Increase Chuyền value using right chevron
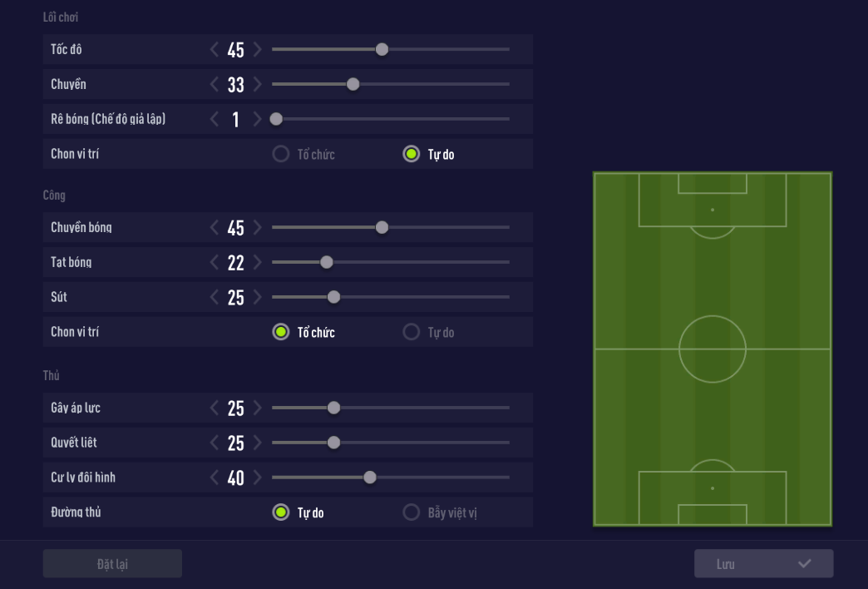 (x=258, y=85)
